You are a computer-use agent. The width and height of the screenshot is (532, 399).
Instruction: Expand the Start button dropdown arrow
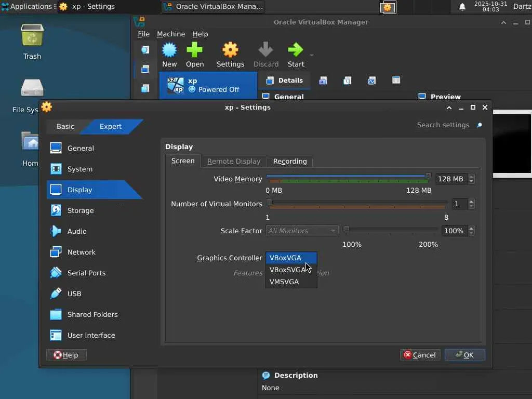coord(312,55)
